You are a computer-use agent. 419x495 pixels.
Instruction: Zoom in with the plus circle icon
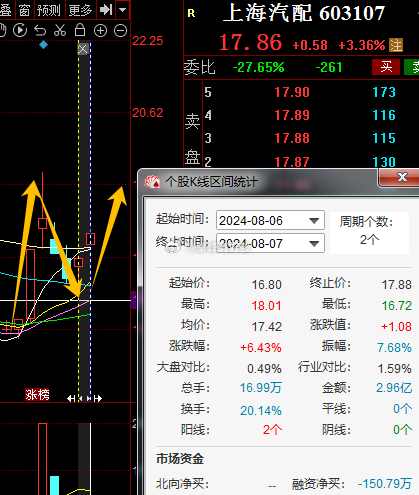point(100,31)
